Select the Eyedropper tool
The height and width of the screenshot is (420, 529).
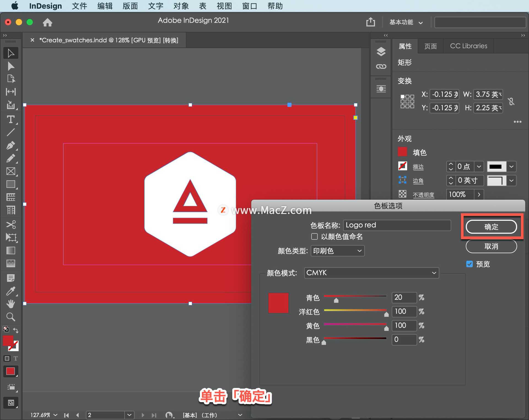coord(10,291)
